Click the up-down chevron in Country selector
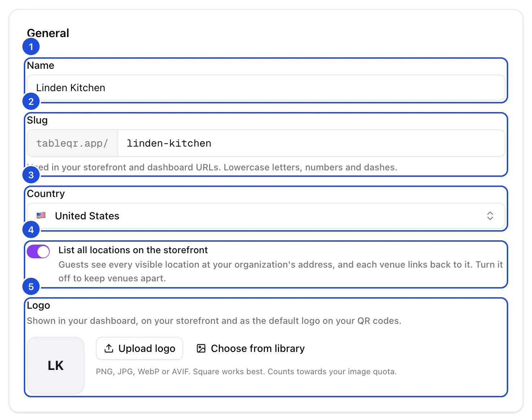Viewport: 532px width, 420px height. [x=490, y=216]
